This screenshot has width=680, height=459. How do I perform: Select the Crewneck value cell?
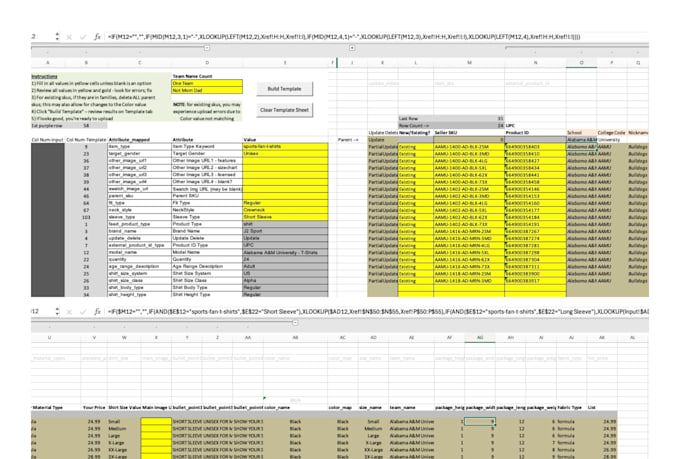pos(285,210)
